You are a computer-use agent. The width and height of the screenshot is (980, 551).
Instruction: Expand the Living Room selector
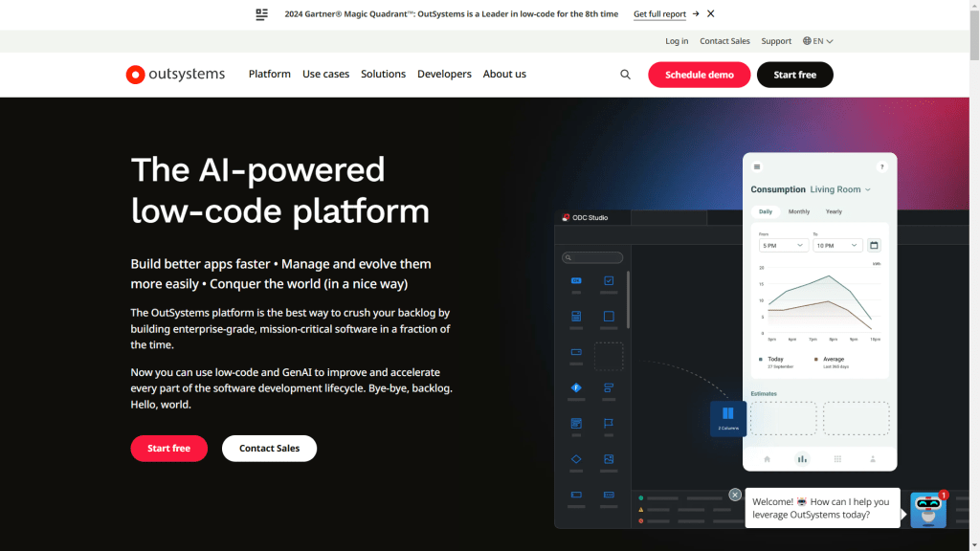[x=838, y=189]
